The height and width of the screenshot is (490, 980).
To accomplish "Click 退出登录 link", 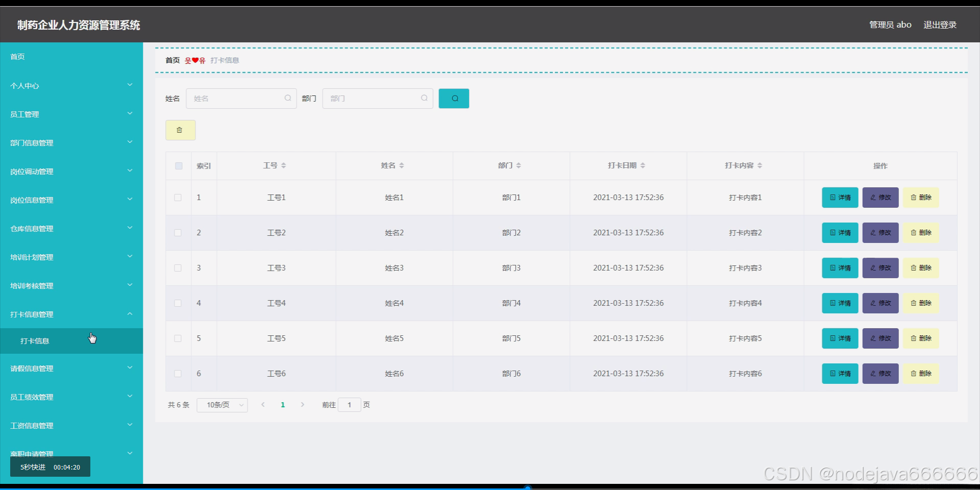I will coord(940,24).
